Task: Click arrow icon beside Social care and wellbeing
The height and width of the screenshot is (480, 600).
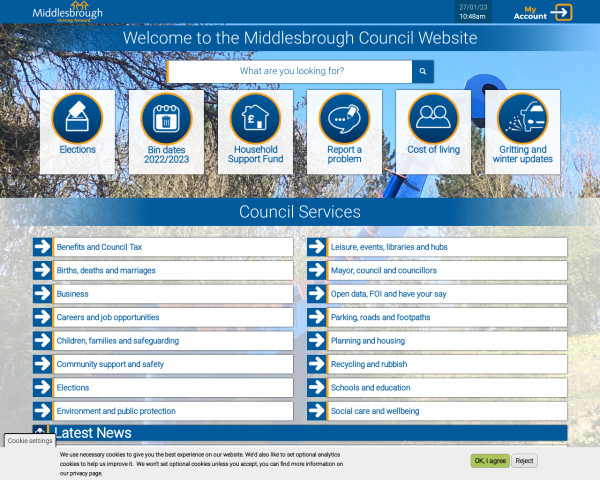Action: (x=317, y=411)
